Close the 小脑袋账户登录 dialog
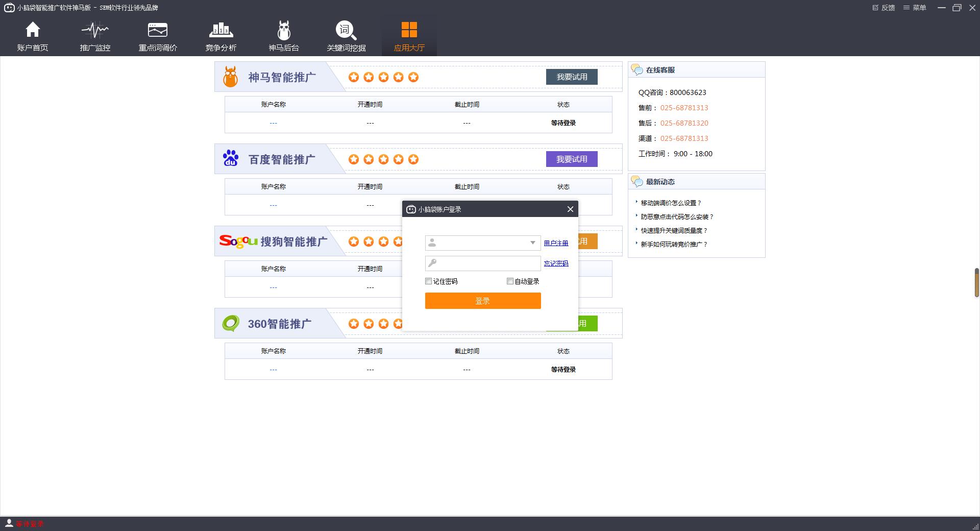 pyautogui.click(x=571, y=209)
